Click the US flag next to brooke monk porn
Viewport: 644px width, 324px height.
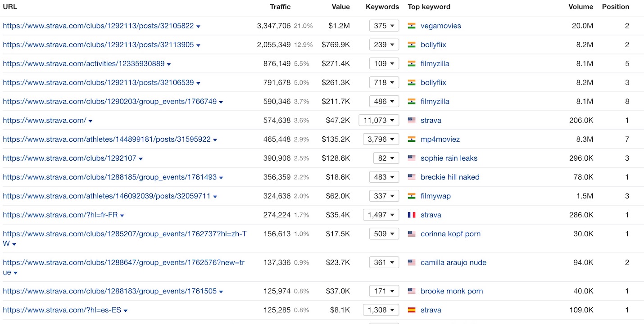click(x=411, y=291)
